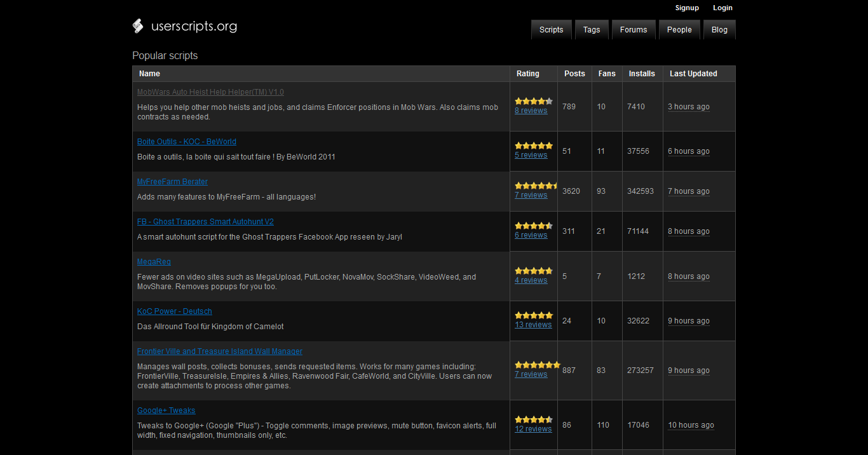The width and height of the screenshot is (868, 455).
Task: Click the Login link
Action: 722,8
